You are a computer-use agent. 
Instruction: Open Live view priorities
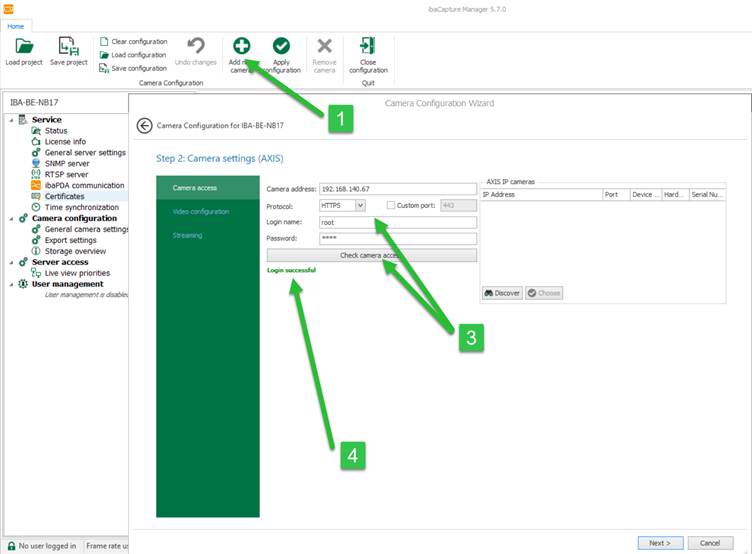point(77,273)
